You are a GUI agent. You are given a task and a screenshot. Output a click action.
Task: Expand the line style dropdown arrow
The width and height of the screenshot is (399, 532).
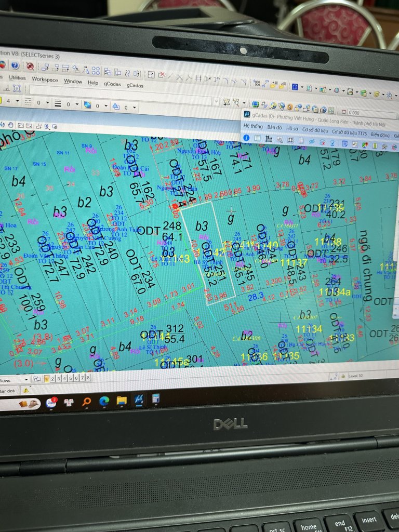coord(47,102)
